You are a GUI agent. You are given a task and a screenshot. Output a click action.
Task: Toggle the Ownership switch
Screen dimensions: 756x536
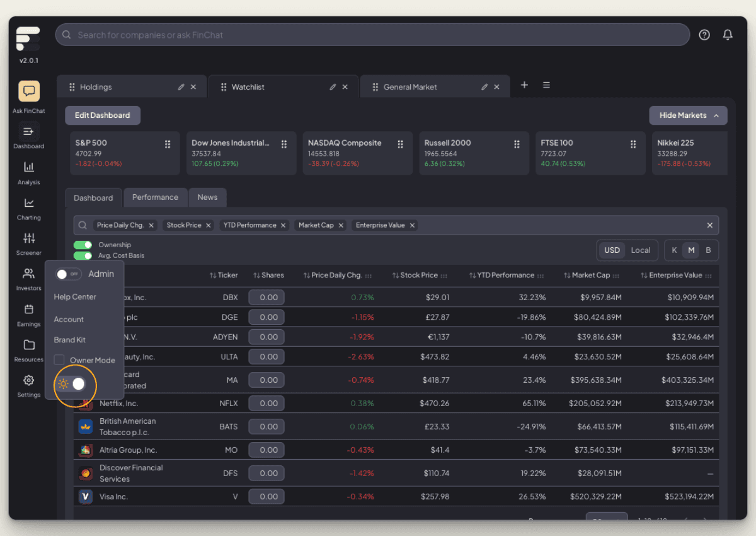pyautogui.click(x=83, y=245)
